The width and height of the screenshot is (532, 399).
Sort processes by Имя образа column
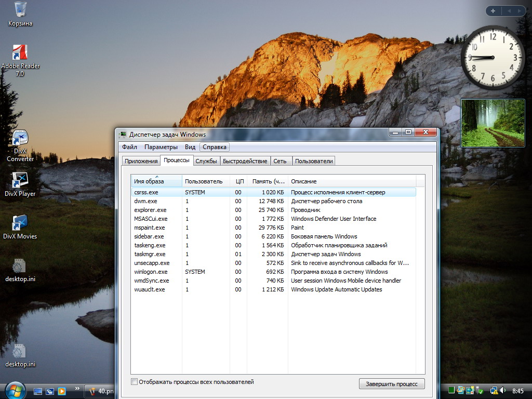[x=157, y=181]
